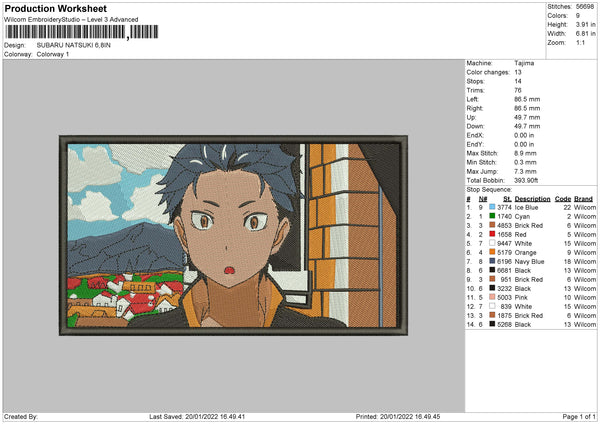Viewport: 600px width, 424px height.
Task: Click the 'Page 1 of 1' footer text
Action: click(x=579, y=416)
